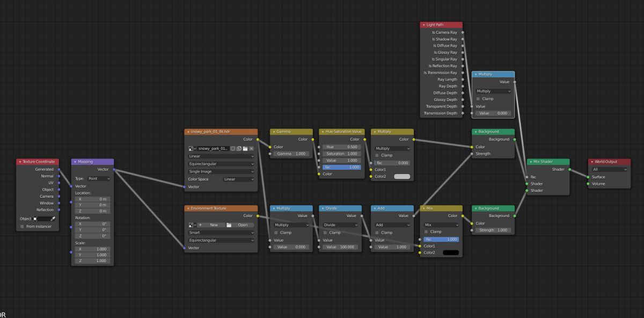Open World Output target All dropdown

pyautogui.click(x=610, y=169)
